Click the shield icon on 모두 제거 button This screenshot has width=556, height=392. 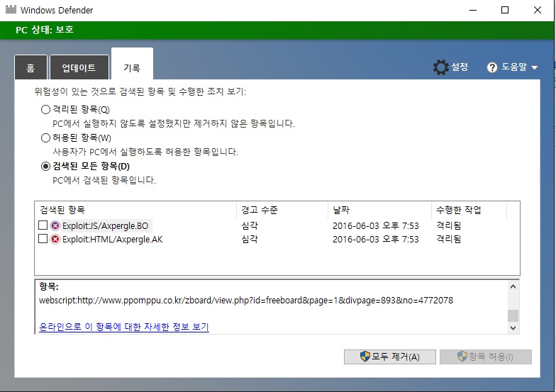(365, 357)
